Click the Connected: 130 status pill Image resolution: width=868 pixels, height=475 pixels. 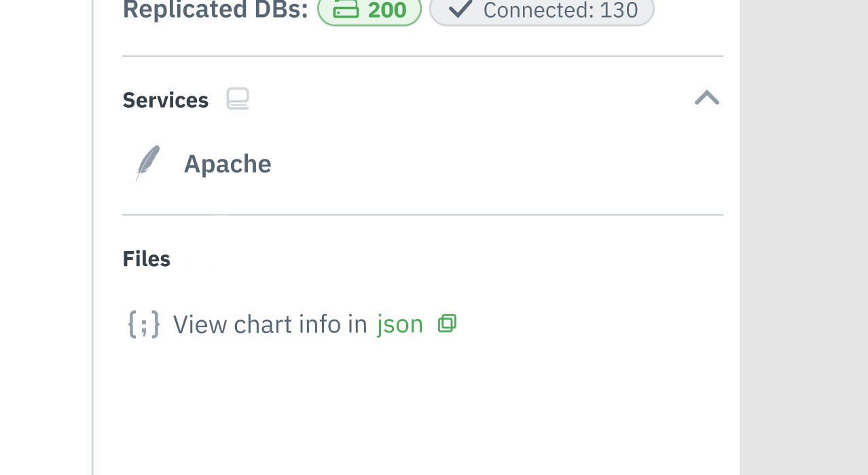(x=541, y=9)
